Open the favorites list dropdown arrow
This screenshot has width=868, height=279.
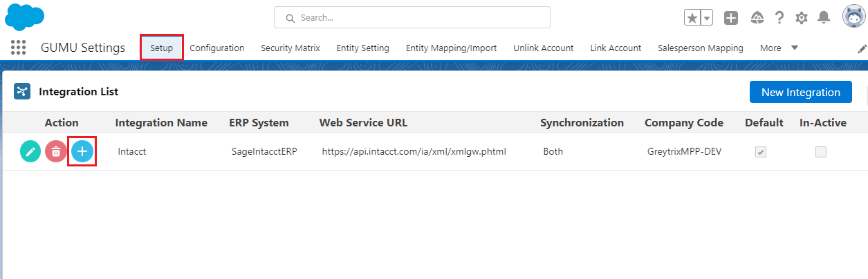coord(707,18)
